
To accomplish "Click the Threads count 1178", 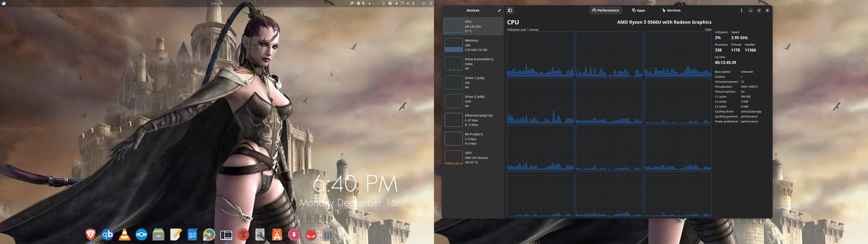I will [736, 50].
